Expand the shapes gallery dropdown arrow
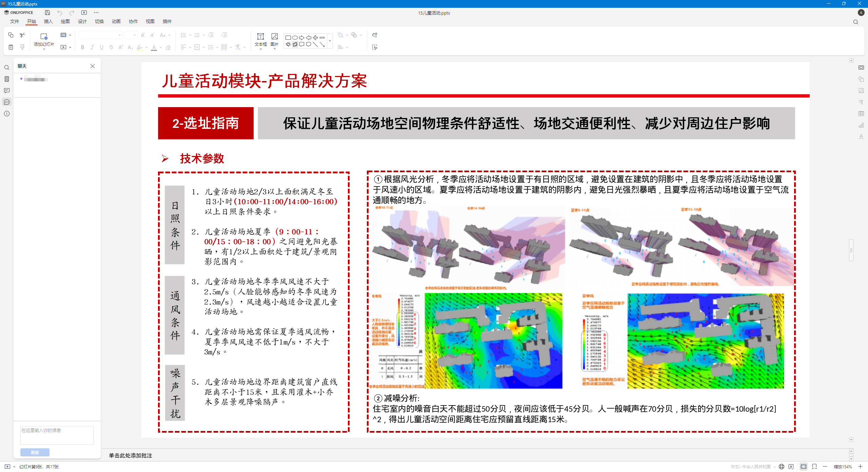Image resolution: width=868 pixels, height=472 pixels. (330, 41)
